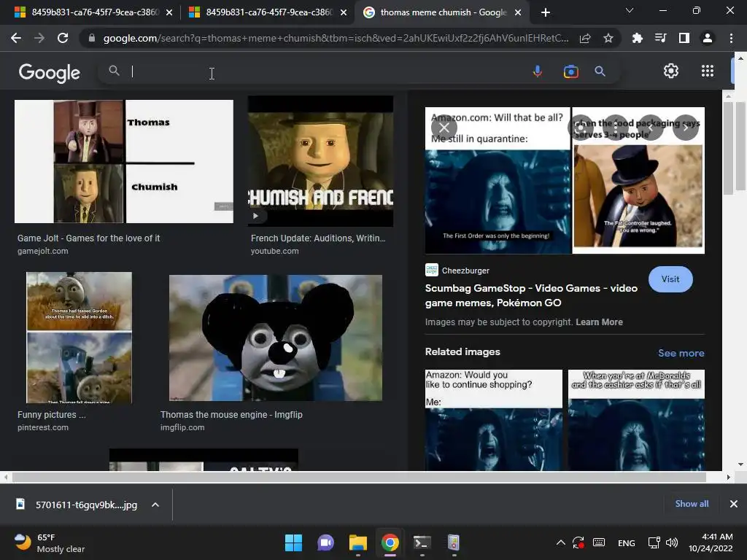This screenshot has height=560, width=747.
Task: Search inside preview image with Lens
Action: [x=581, y=128]
